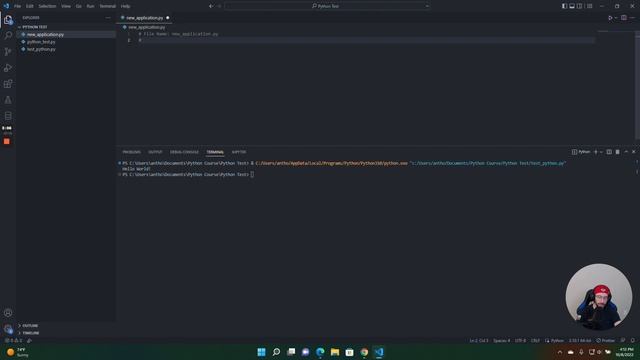
Task: Toggle the Secondary Side Bar layout icon
Action: (x=580, y=6)
